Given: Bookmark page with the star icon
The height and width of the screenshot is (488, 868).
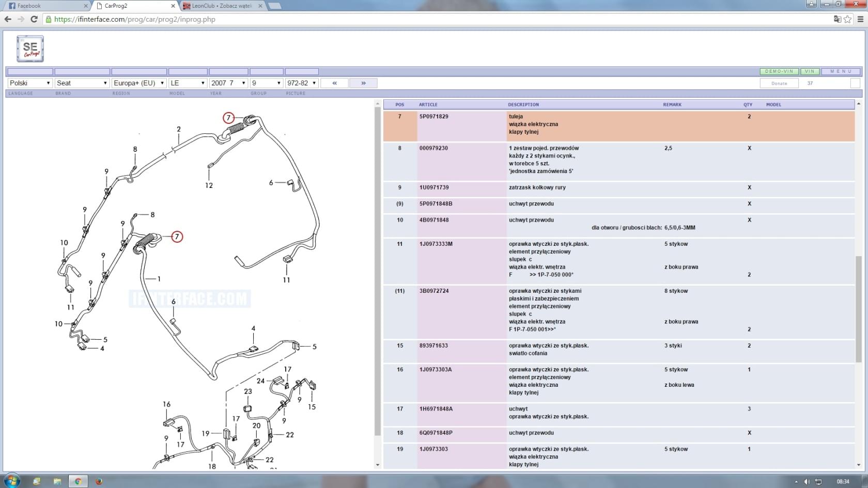Looking at the screenshot, I should [847, 19].
